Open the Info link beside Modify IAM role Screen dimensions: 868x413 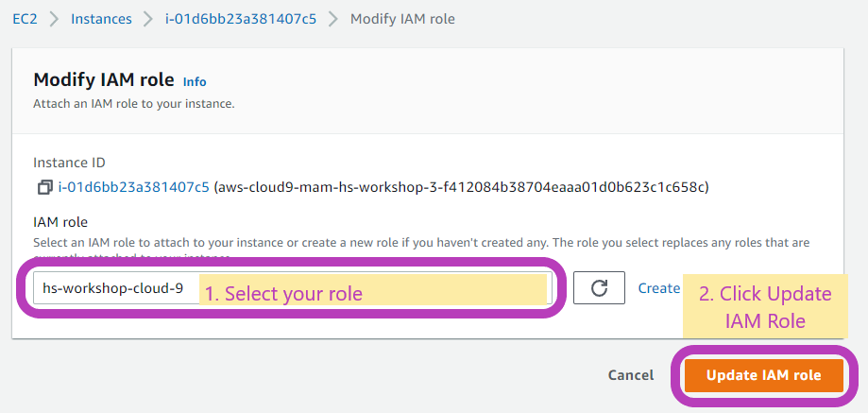195,82
